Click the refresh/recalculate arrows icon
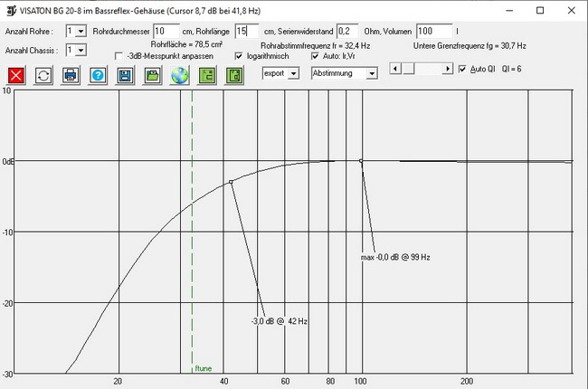This screenshot has width=588, height=389. pyautogui.click(x=43, y=75)
